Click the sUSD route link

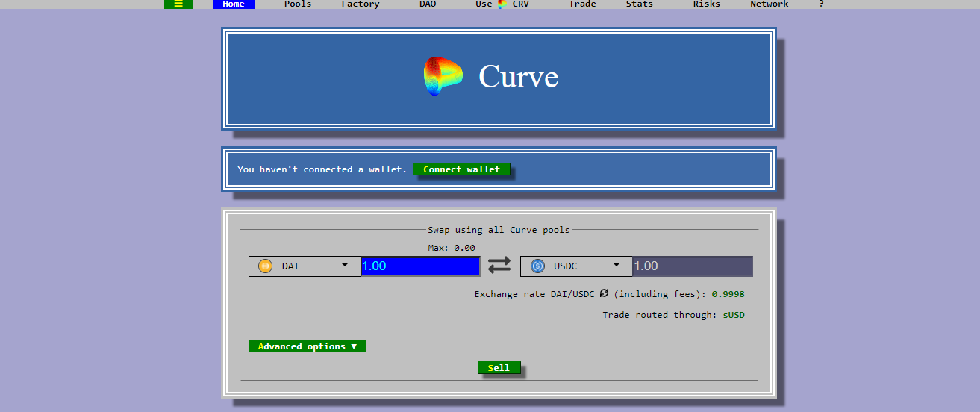(x=734, y=315)
